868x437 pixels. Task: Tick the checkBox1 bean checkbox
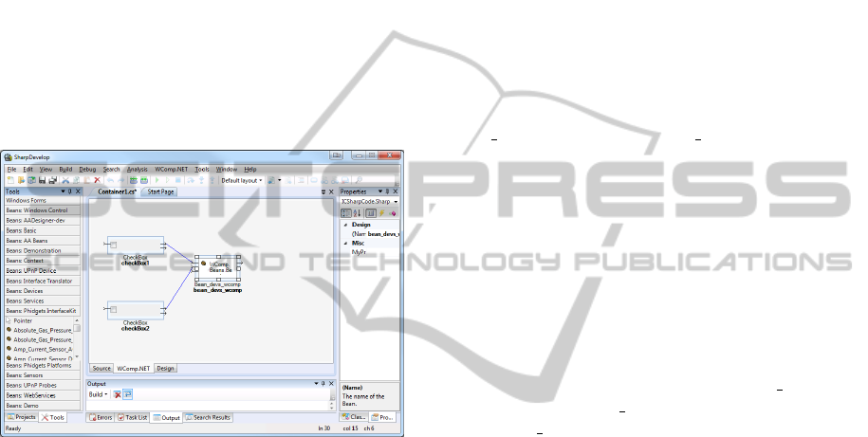click(114, 246)
